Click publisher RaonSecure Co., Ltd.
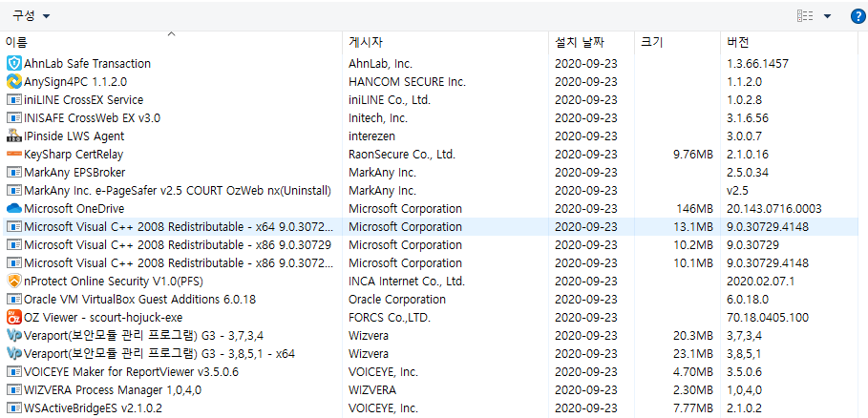Image resolution: width=868 pixels, height=418 pixels. pos(402,155)
